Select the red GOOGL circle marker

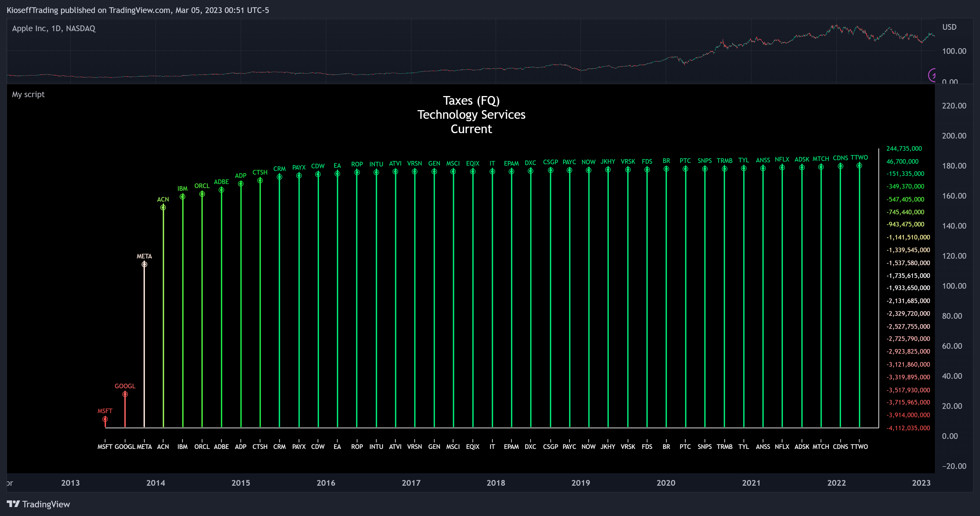tap(125, 394)
